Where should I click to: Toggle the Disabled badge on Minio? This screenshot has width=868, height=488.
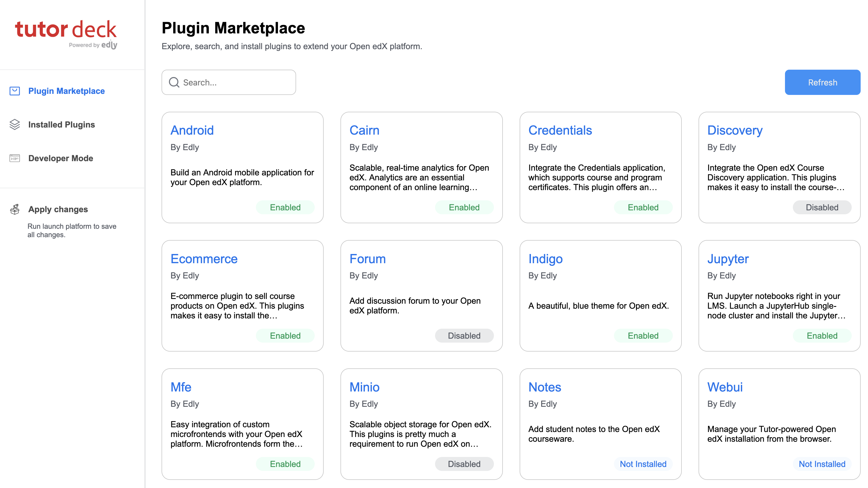(464, 464)
